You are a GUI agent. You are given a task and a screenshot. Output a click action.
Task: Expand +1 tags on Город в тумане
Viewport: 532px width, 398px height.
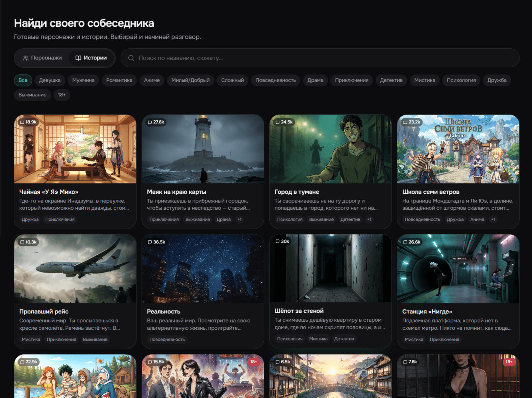(369, 219)
